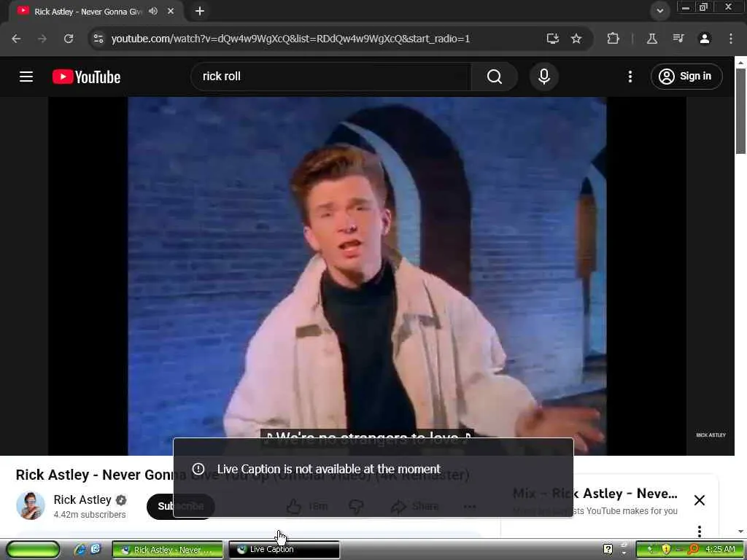747x560 pixels.
Task: Open Chrome Labs flask icon
Action: [652, 39]
